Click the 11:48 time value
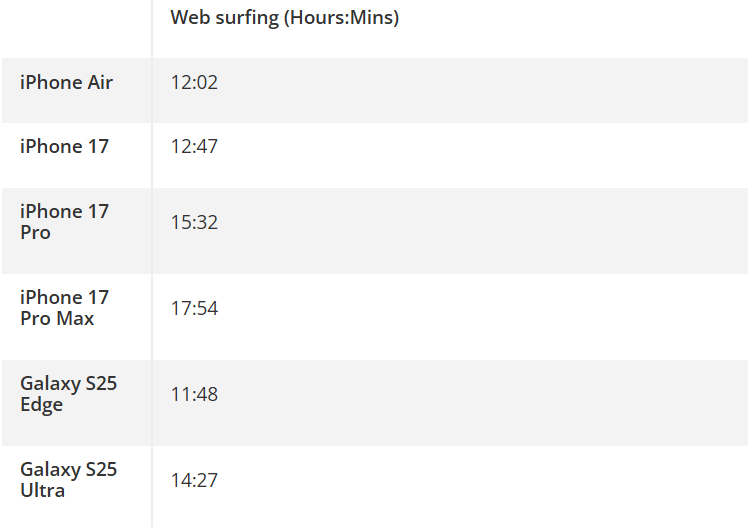The width and height of the screenshot is (748, 527). [x=194, y=394]
